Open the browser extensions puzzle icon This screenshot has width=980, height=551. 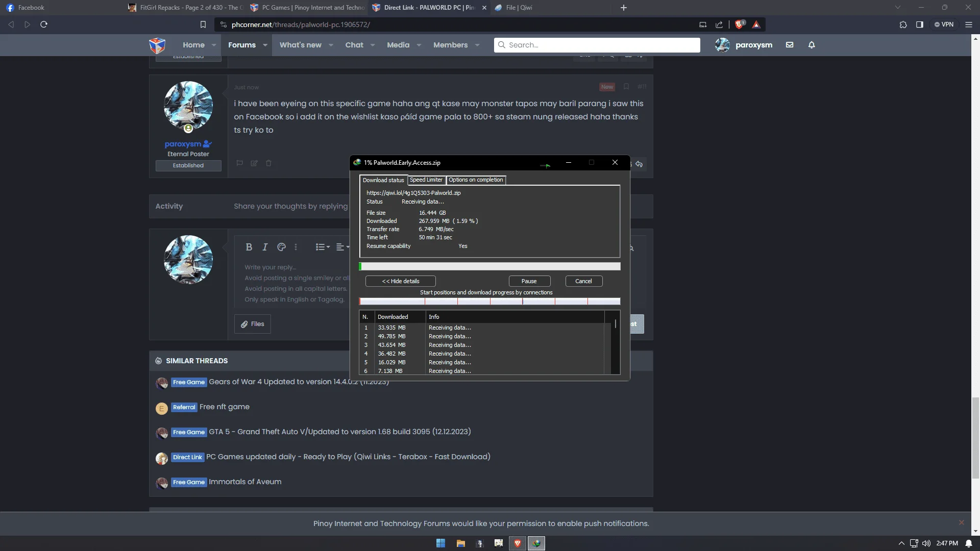pos(903,24)
